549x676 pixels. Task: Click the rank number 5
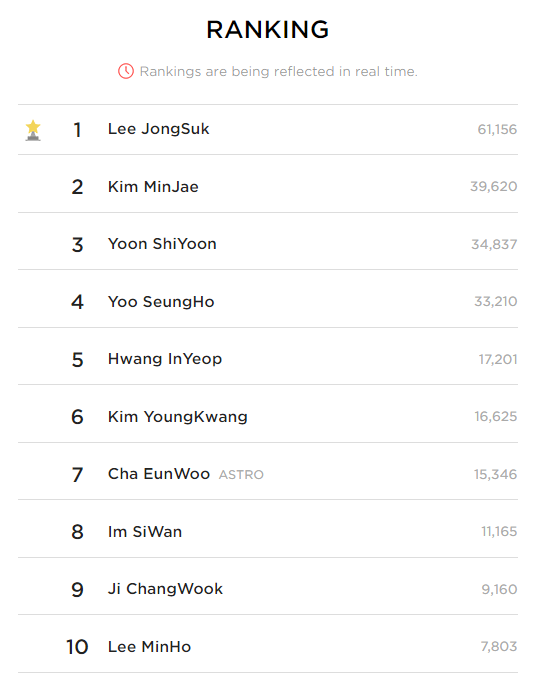click(x=77, y=360)
